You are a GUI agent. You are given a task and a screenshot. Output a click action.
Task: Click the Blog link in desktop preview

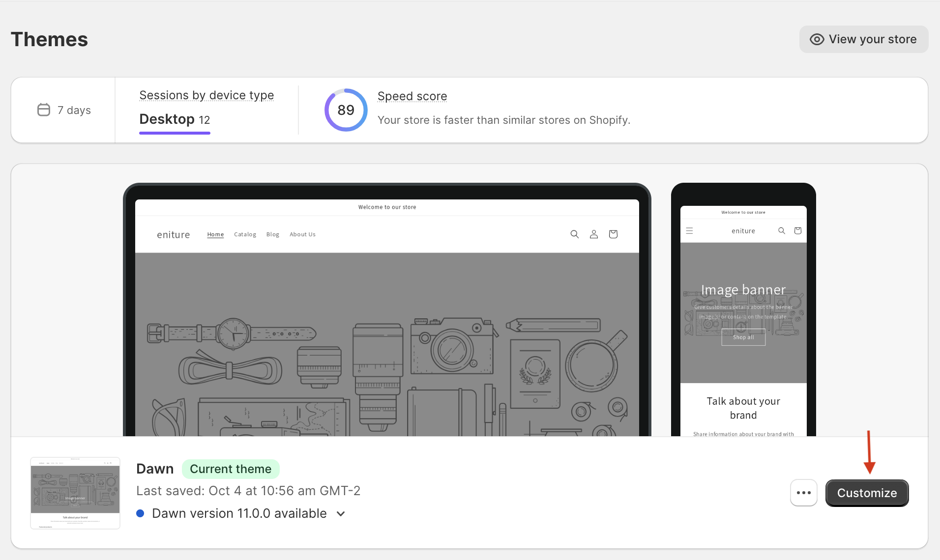tap(273, 235)
